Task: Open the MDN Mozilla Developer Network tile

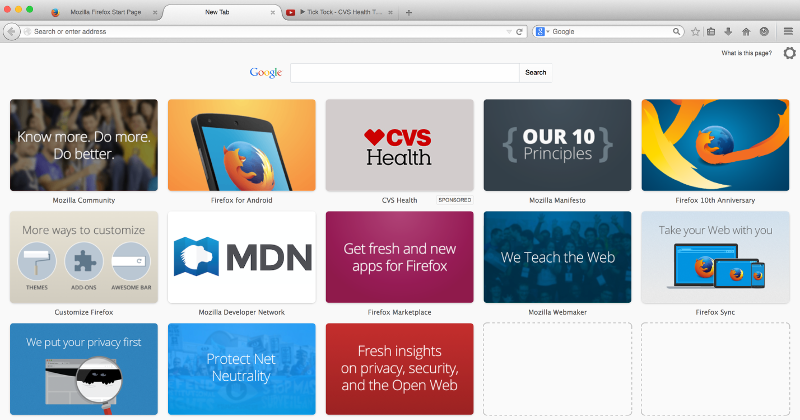Action: [242, 257]
